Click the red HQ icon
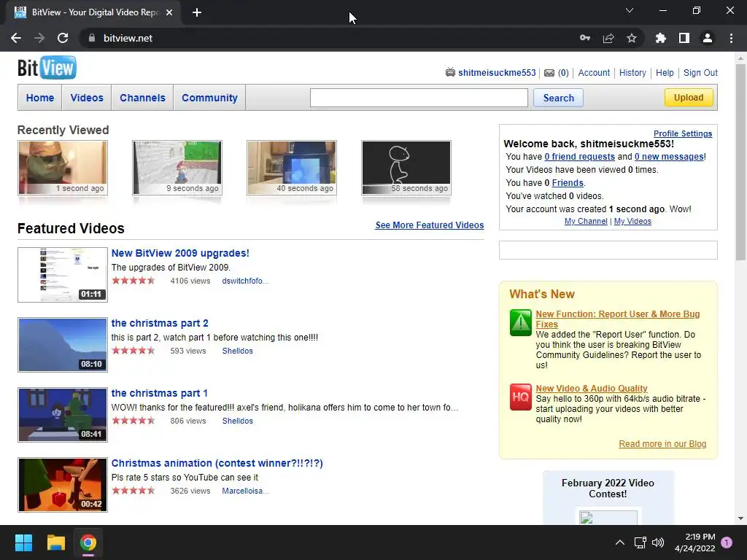747x560 pixels. (520, 397)
